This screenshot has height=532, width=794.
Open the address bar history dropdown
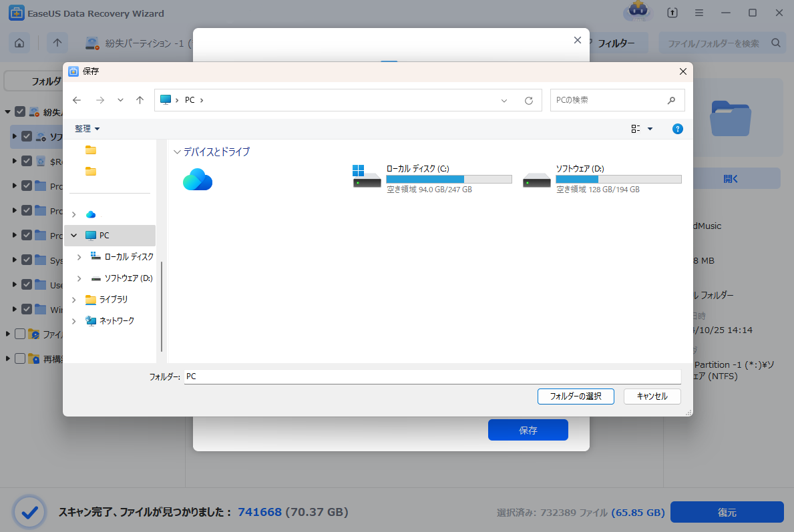(504, 100)
